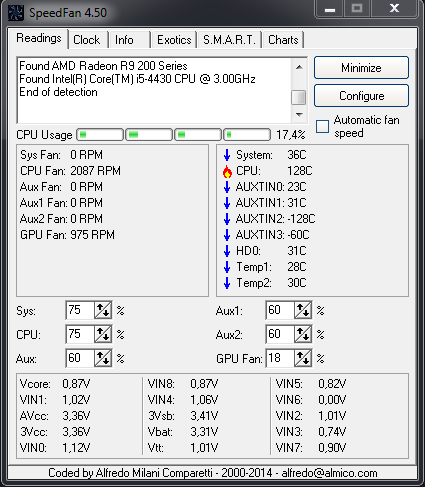Click the 'GPU Fan: 975 RPM' reading
The image size is (425, 487).
click(x=67, y=235)
